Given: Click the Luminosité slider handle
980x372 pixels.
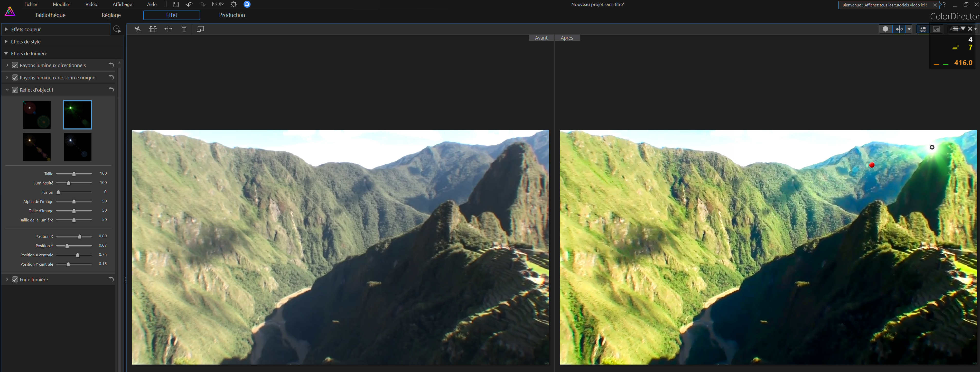Looking at the screenshot, I should 69,183.
